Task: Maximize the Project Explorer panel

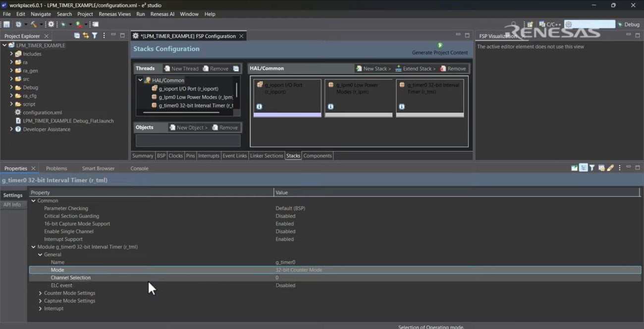Action: tap(122, 36)
